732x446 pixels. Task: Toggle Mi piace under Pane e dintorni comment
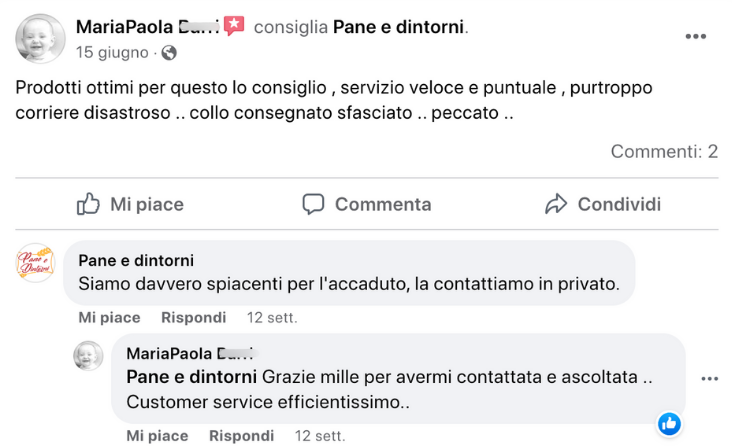(x=109, y=318)
